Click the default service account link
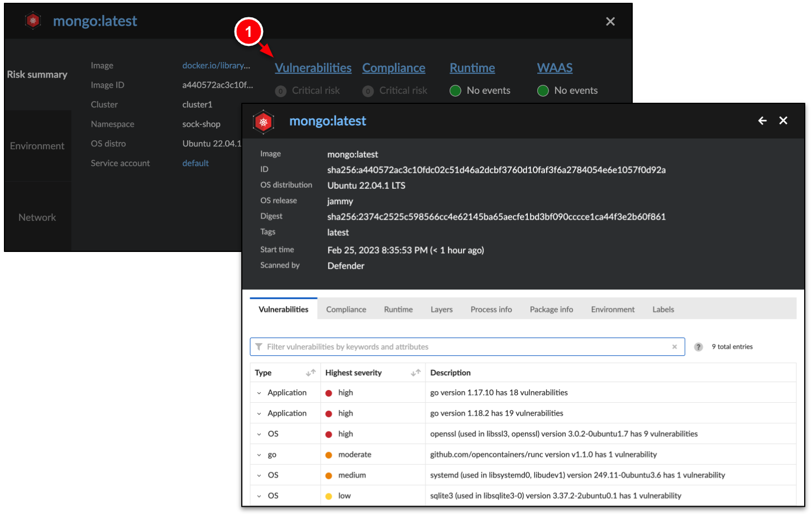 click(x=195, y=163)
